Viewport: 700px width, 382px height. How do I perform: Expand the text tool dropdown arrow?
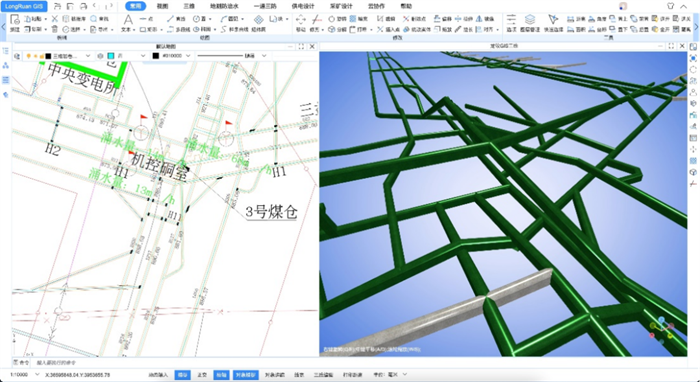pos(134,29)
